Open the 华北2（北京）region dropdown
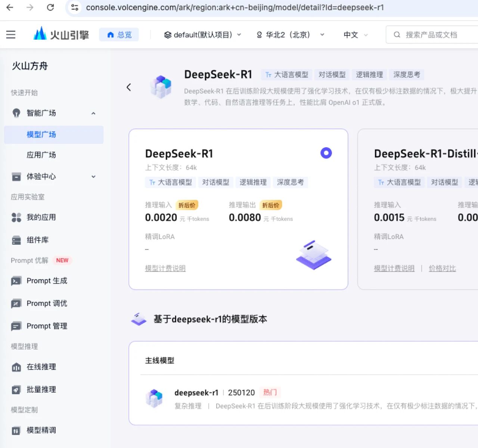This screenshot has height=448, width=478. pos(290,35)
